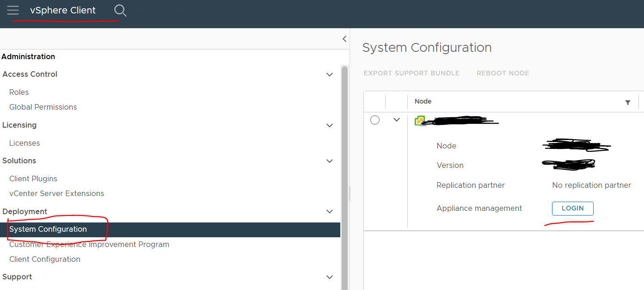Go to Global Permissions
The height and width of the screenshot is (290, 644).
(x=43, y=107)
